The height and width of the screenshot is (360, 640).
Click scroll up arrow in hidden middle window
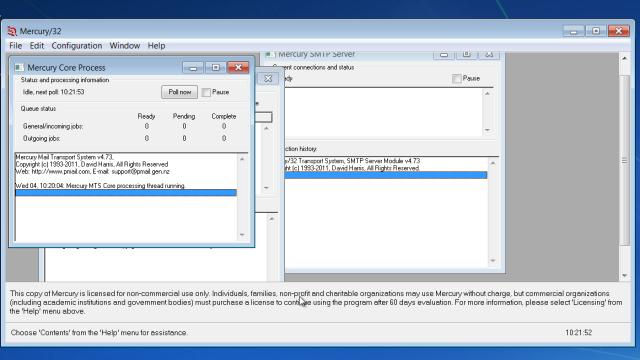click(x=267, y=129)
